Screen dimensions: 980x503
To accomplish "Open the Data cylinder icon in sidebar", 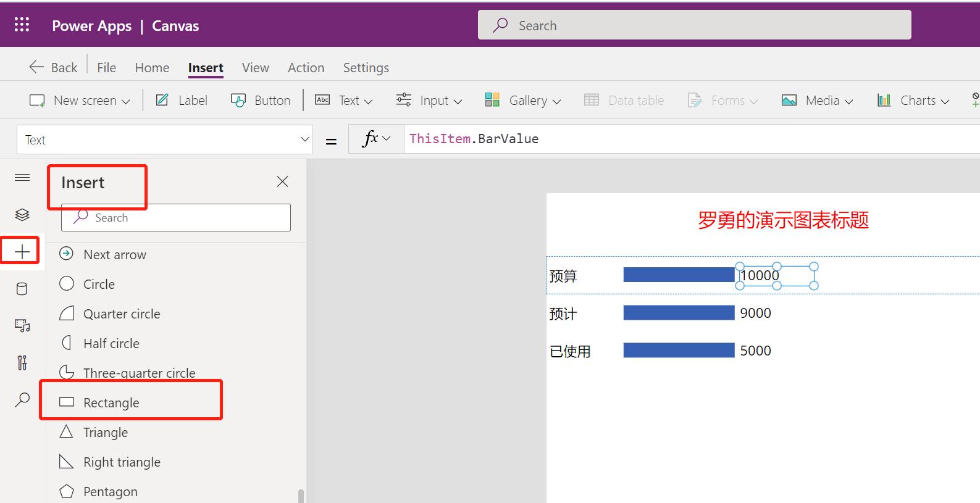I will (x=22, y=289).
